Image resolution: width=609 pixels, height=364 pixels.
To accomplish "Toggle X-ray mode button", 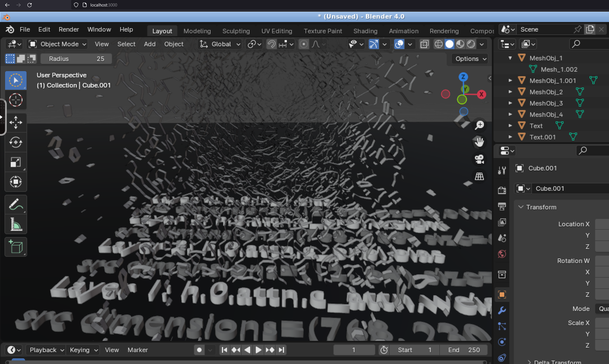I will coord(424,44).
